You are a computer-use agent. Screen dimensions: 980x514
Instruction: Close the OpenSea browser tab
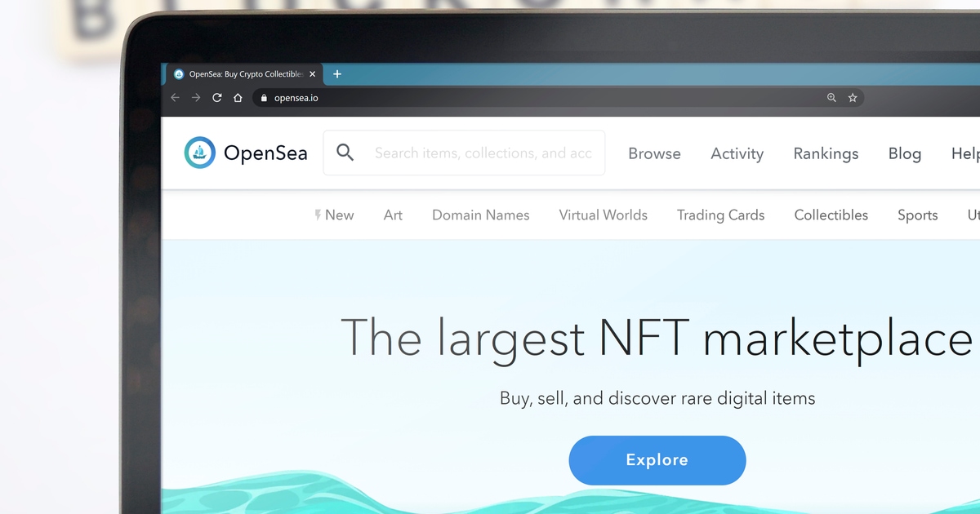click(x=312, y=74)
